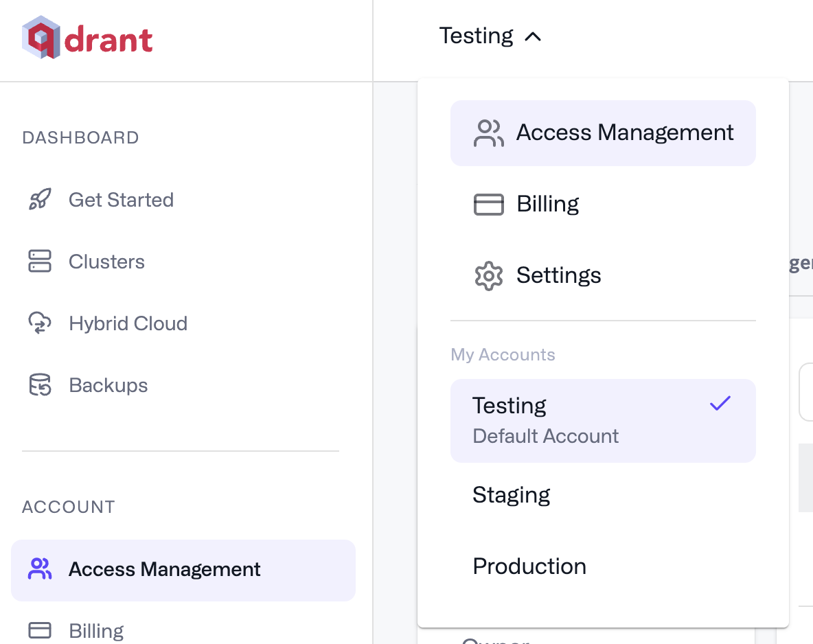Viewport: 813px width, 644px height.
Task: Click the cloud sync icon for Hybrid Cloud
Action: [x=40, y=323]
